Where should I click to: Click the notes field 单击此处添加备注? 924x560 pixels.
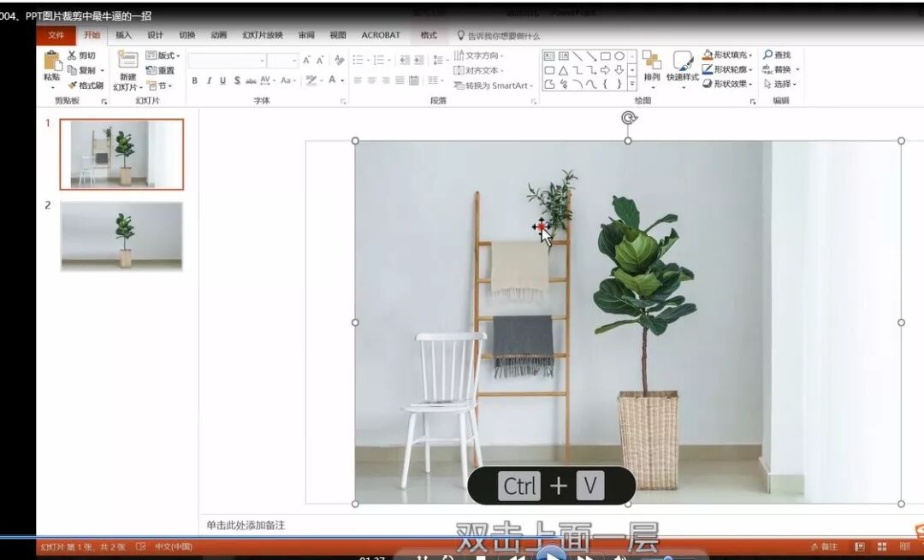pyautogui.click(x=246, y=525)
